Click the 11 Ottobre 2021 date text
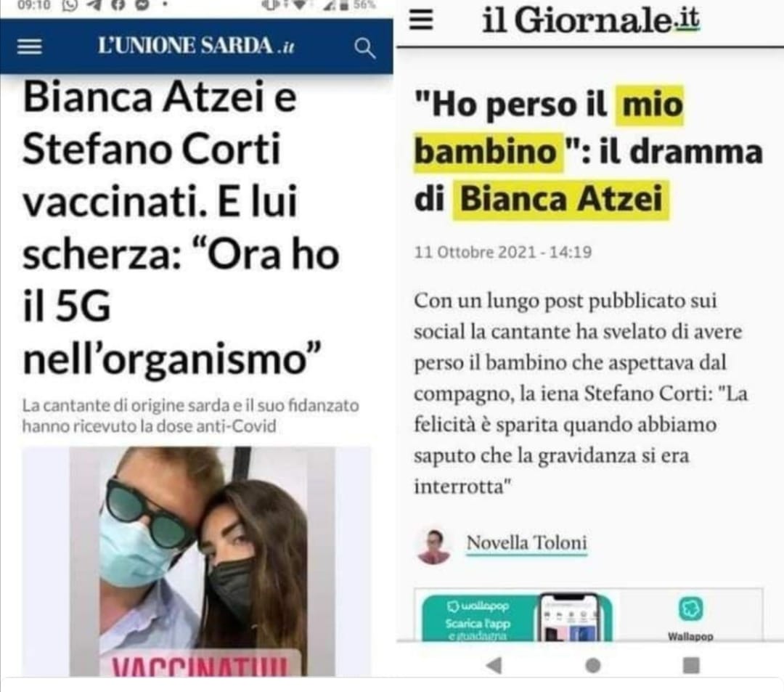The width and height of the screenshot is (784, 692). [502, 252]
